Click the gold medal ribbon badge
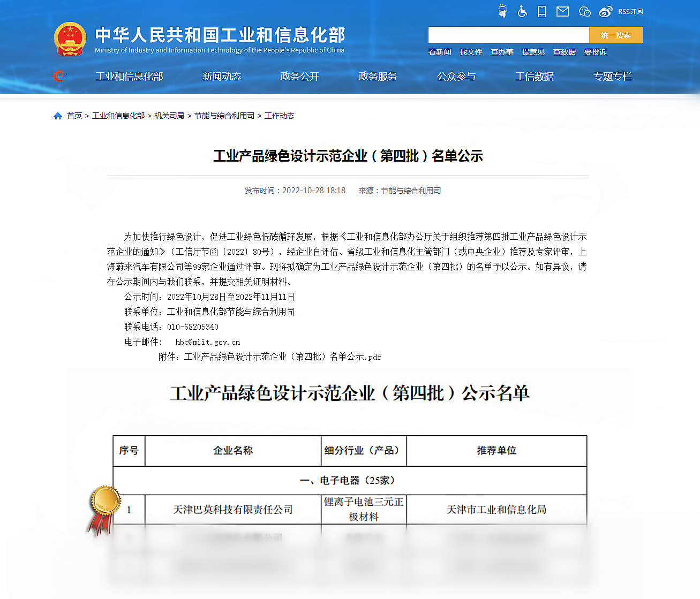 (104, 509)
